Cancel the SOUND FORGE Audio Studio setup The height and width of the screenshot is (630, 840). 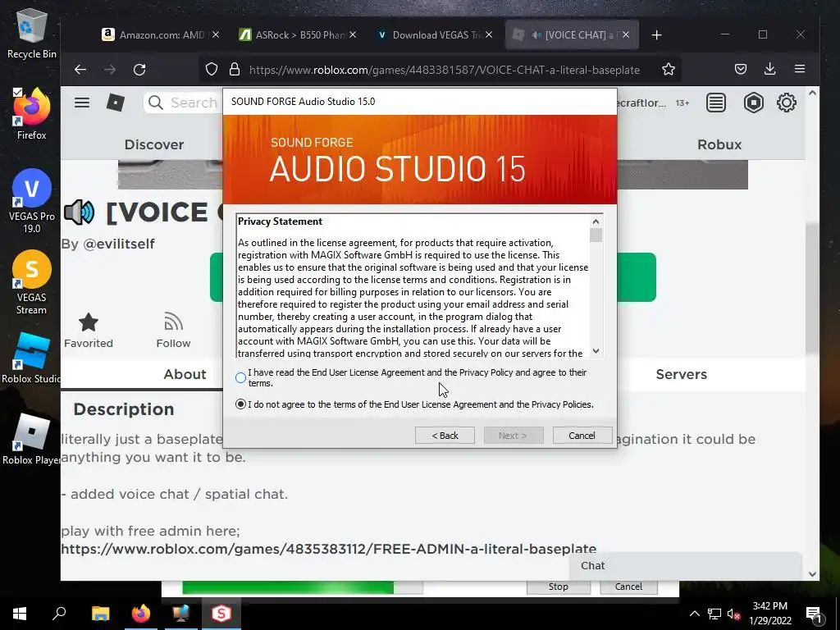pos(582,436)
